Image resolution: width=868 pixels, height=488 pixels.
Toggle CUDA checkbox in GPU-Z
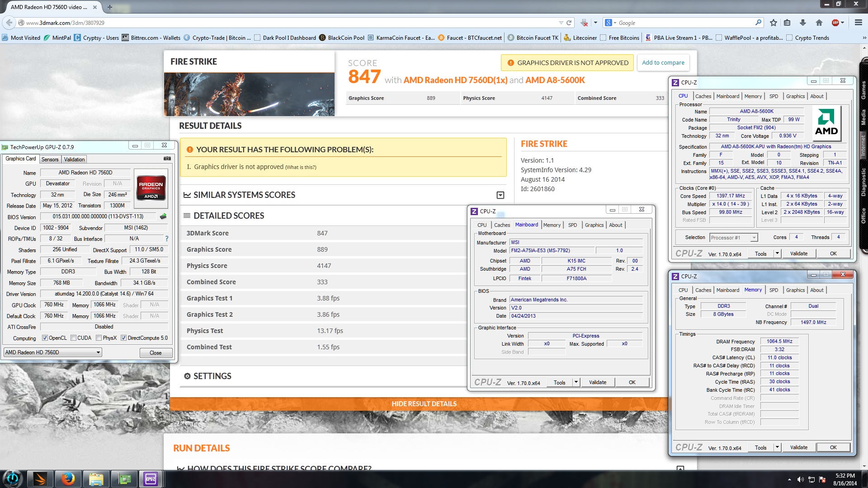(73, 338)
